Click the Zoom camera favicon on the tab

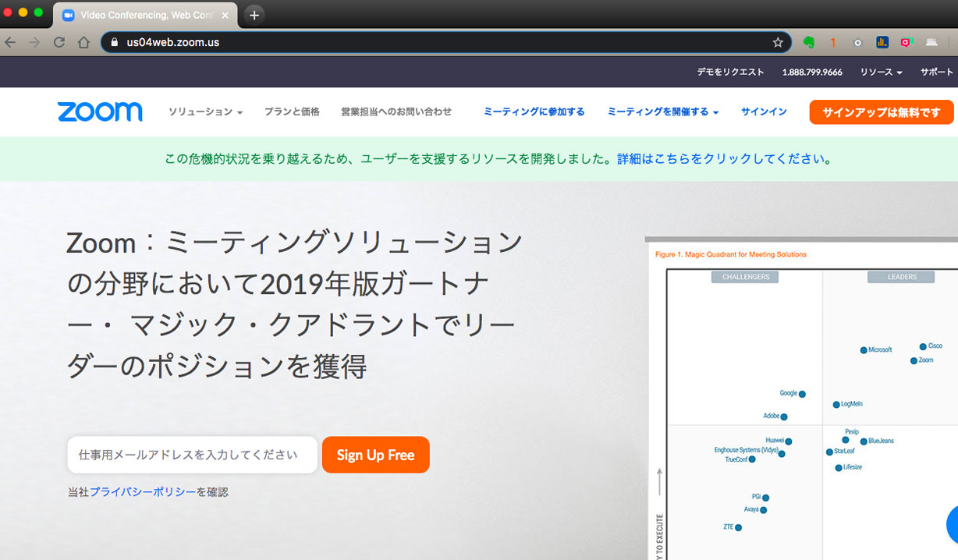(x=69, y=15)
